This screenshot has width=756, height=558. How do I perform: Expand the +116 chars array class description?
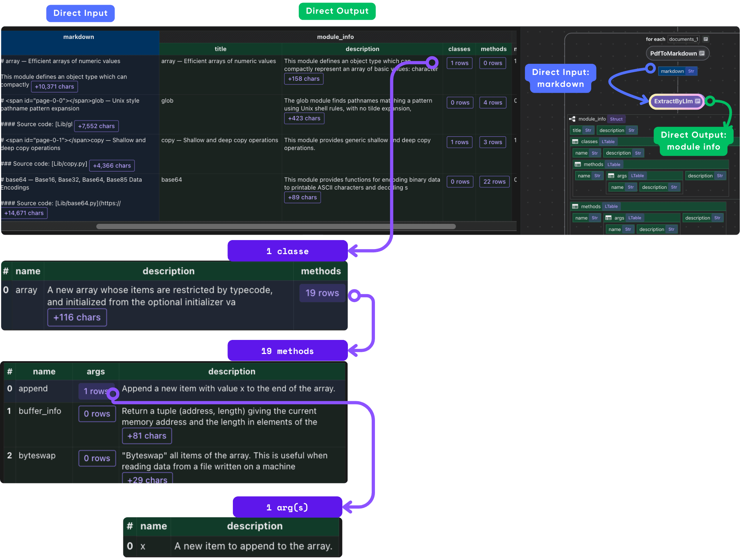(x=77, y=317)
